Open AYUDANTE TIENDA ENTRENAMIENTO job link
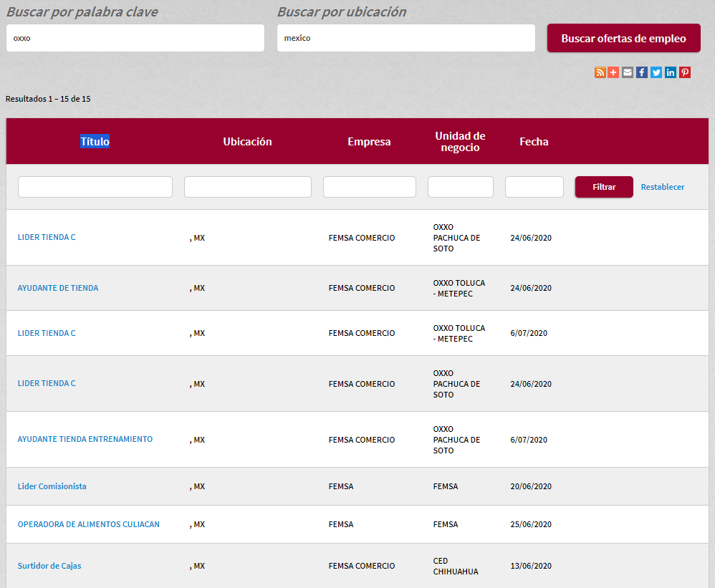 pos(85,440)
